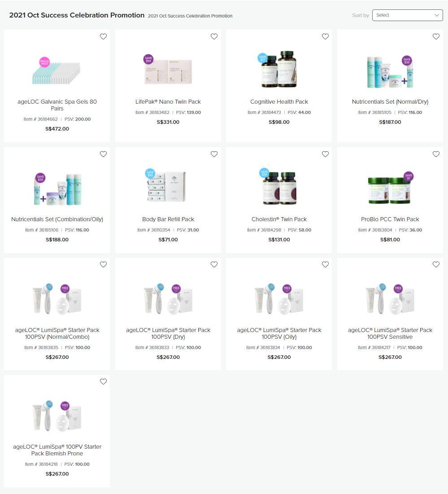Favorite ageLOC Galvanic Spa Gels heart icon
The image size is (448, 494).
pyautogui.click(x=103, y=36)
